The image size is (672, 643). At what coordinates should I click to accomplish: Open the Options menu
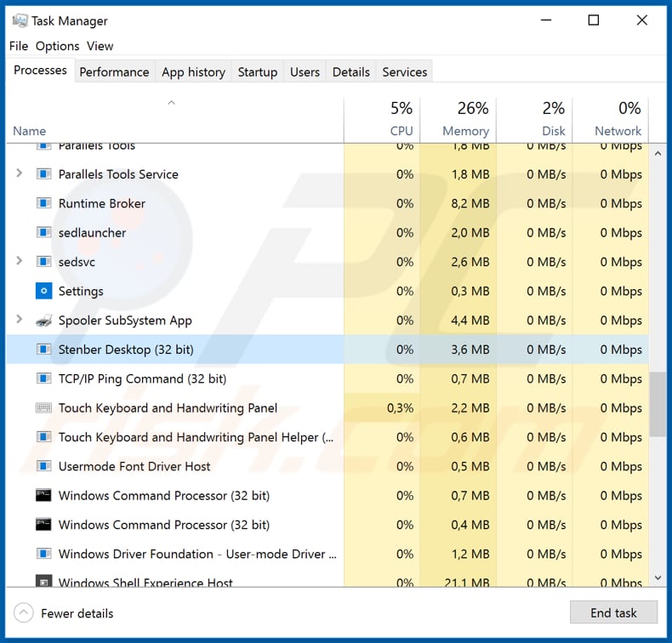click(x=58, y=46)
